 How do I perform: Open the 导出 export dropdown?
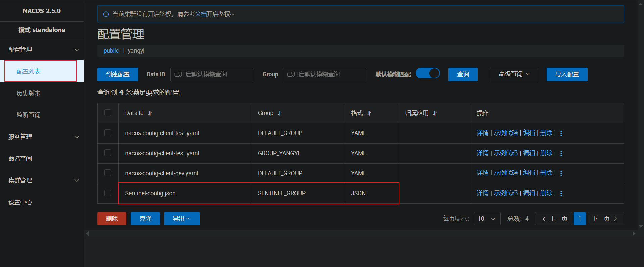point(181,219)
